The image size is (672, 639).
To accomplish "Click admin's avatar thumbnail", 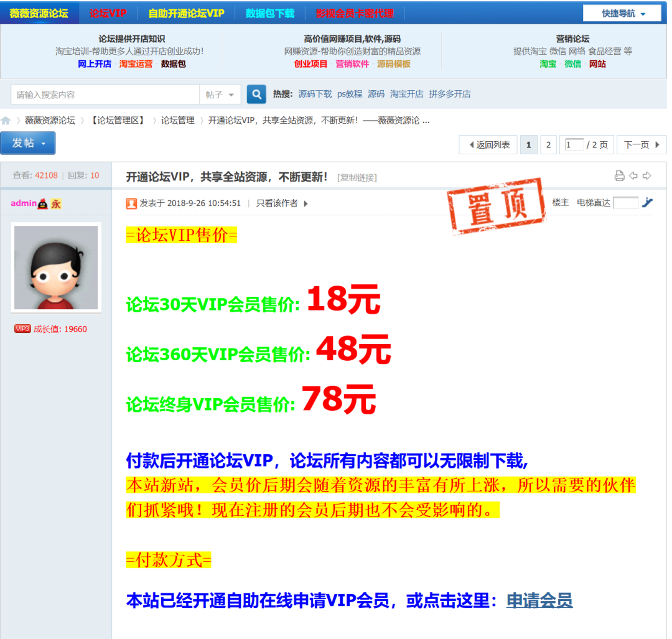I will [x=55, y=266].
